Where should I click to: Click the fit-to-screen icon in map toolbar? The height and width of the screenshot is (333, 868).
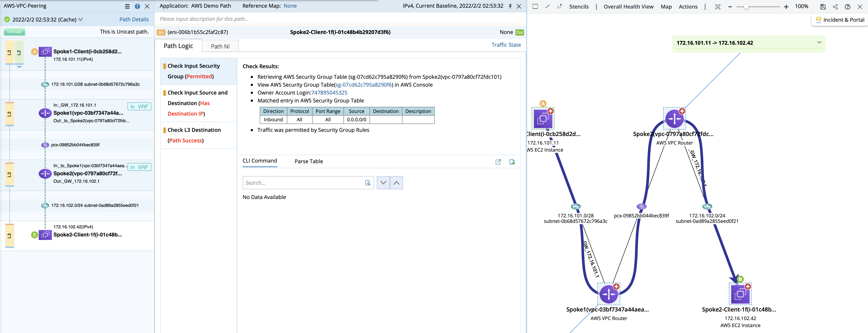(x=718, y=7)
